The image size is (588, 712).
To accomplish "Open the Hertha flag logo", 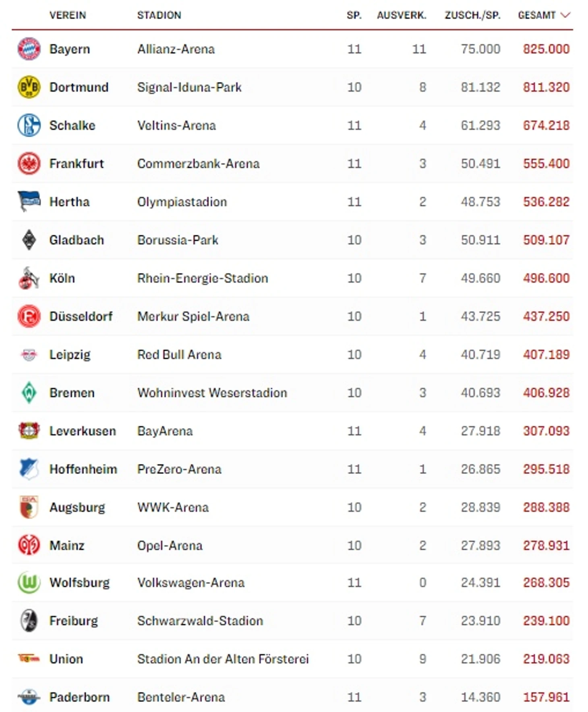I will [29, 201].
